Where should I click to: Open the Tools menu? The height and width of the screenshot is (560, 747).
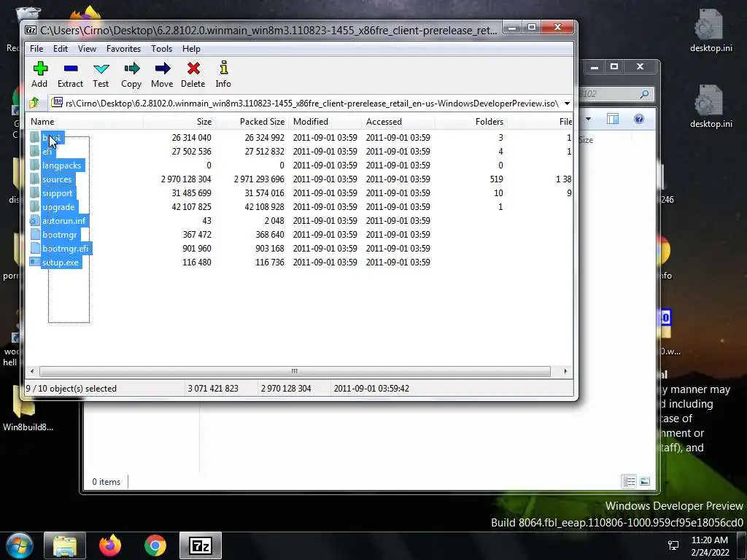click(161, 49)
